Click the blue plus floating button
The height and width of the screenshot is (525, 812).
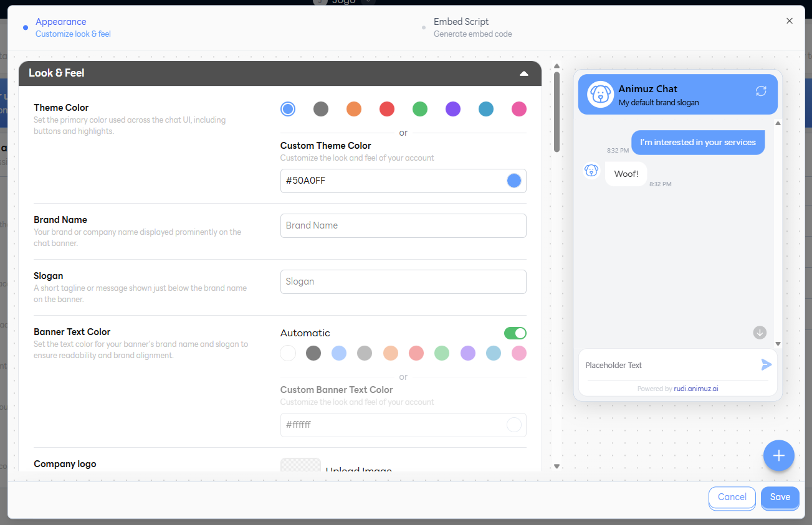click(x=778, y=455)
